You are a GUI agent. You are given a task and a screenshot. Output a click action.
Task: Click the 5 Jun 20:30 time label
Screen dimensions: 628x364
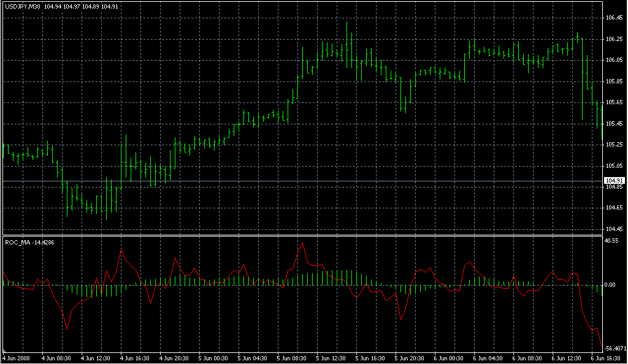coord(410,358)
